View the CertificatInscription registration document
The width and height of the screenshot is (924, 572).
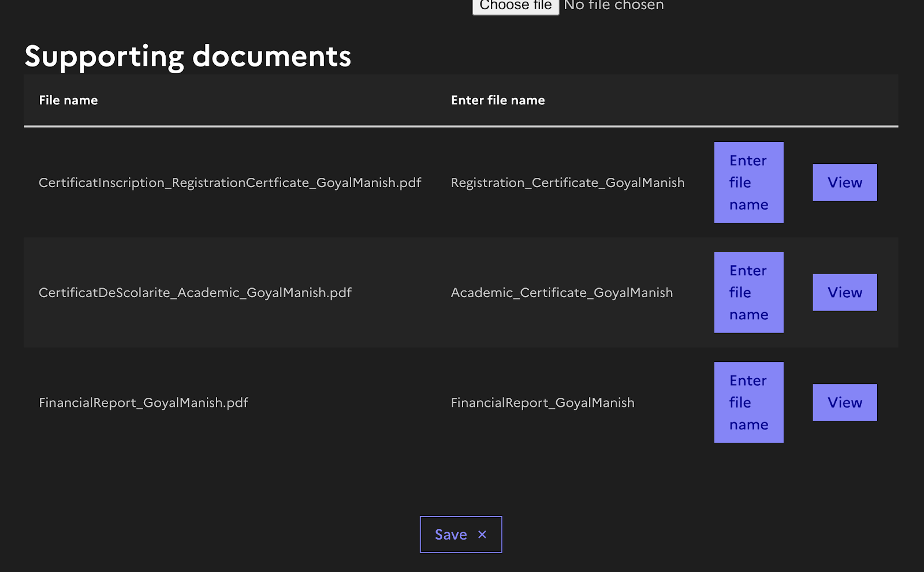pyautogui.click(x=844, y=182)
